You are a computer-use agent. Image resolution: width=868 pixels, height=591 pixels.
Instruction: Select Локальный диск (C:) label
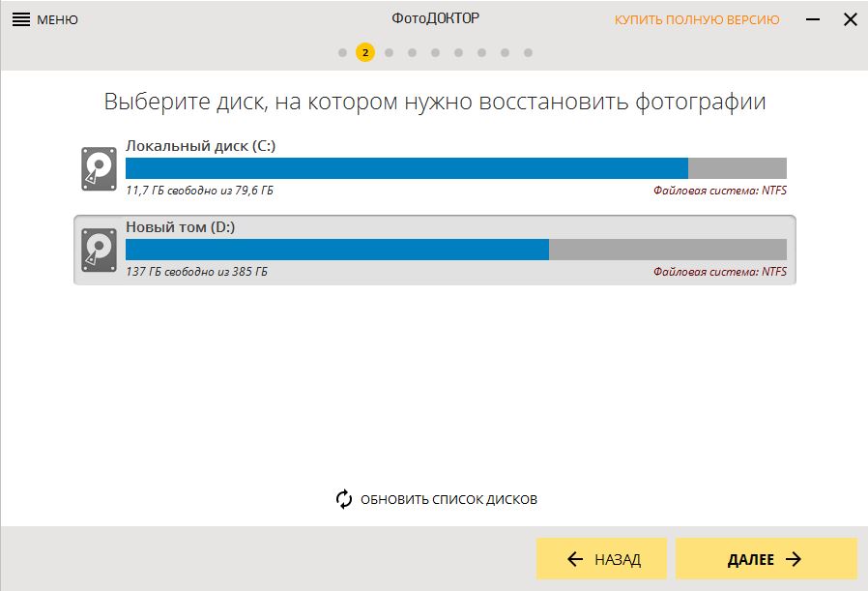[200, 146]
